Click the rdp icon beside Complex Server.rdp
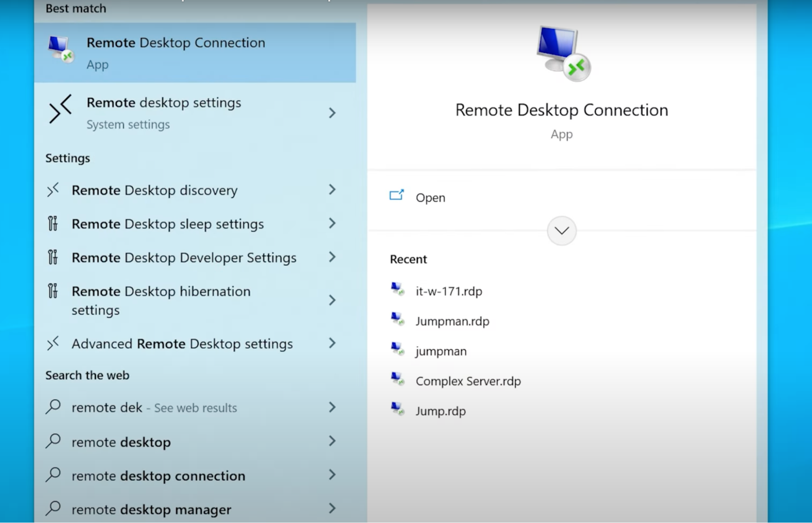Image resolution: width=812 pixels, height=523 pixels. click(397, 379)
